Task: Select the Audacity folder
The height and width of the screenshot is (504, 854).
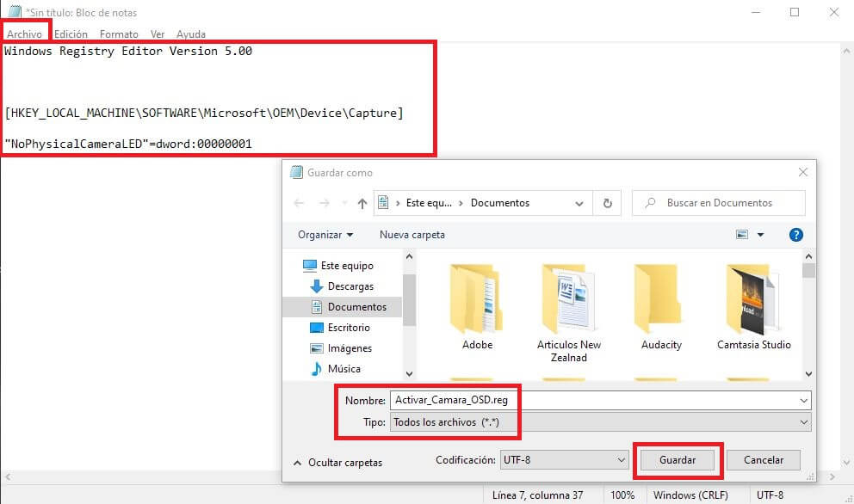Action: pyautogui.click(x=661, y=308)
